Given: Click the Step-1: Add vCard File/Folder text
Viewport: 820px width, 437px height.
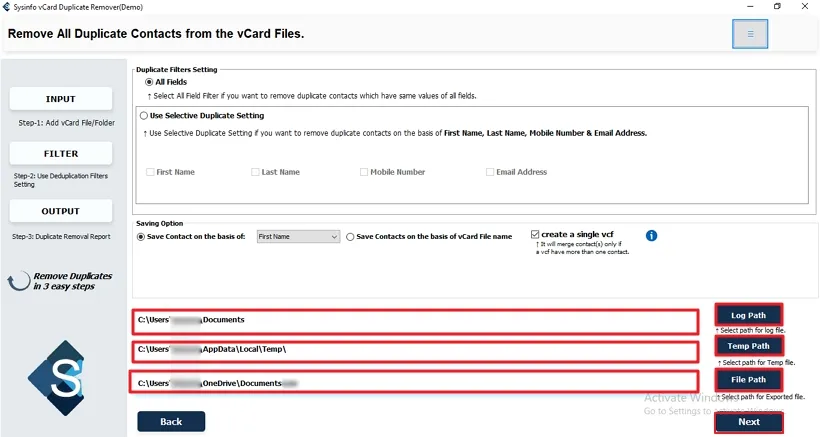Looking at the screenshot, I should coord(66,123).
